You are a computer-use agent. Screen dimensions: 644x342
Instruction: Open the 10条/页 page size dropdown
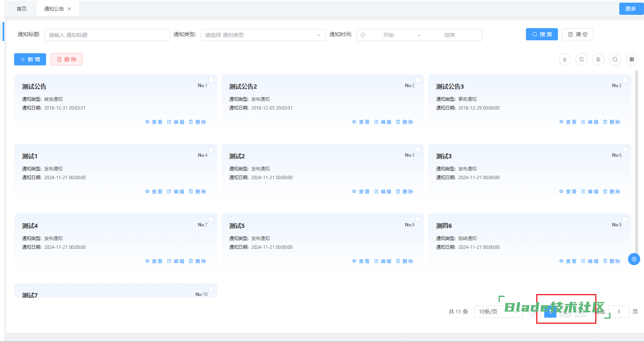(x=498, y=312)
